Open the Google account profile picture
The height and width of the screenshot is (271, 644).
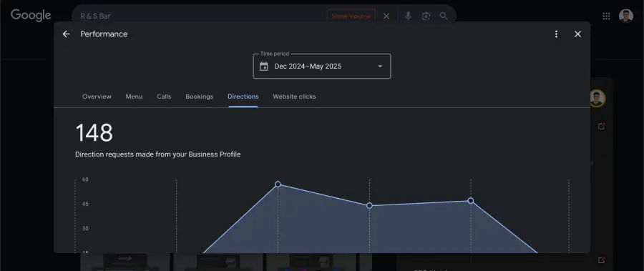(x=626, y=16)
